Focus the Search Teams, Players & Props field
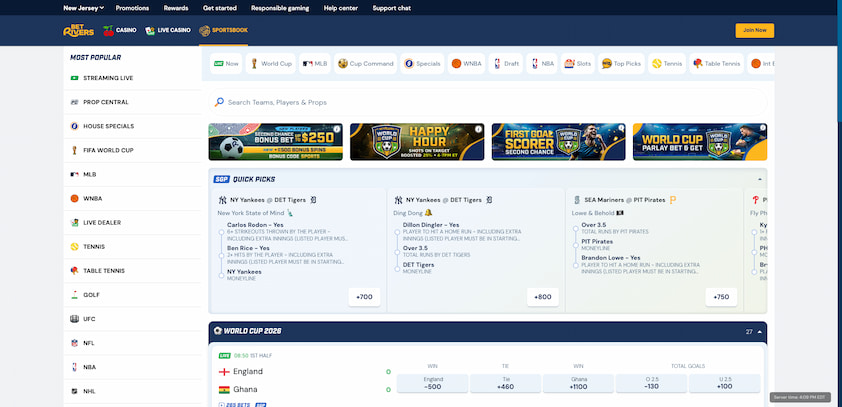 488,102
